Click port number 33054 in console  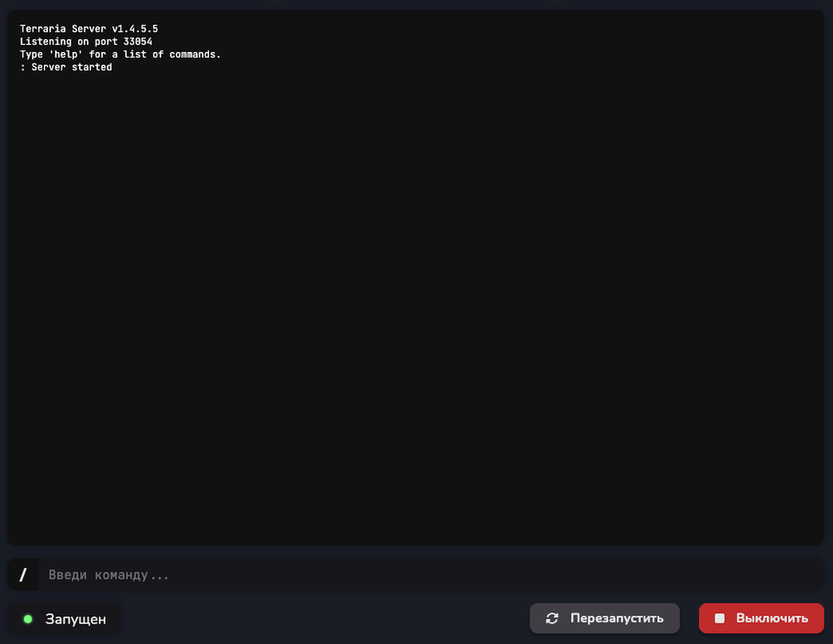click(x=137, y=41)
